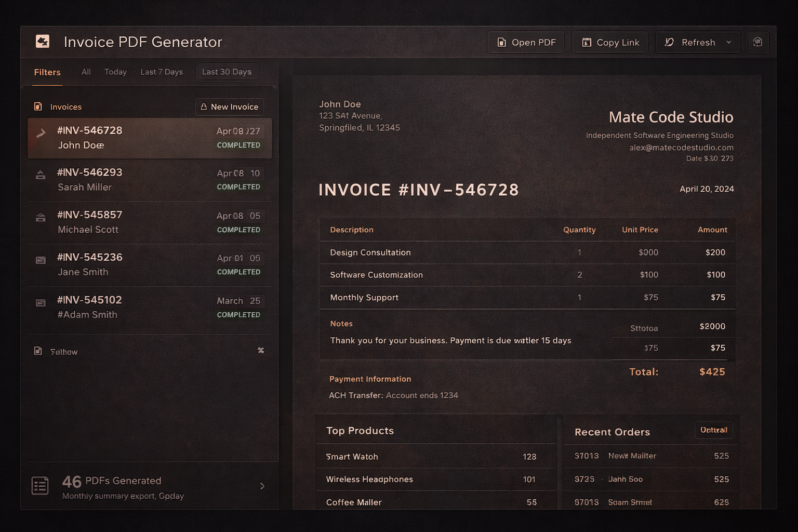The height and width of the screenshot is (532, 798).
Task: Expand the monthly summary export section
Action: 262,486
